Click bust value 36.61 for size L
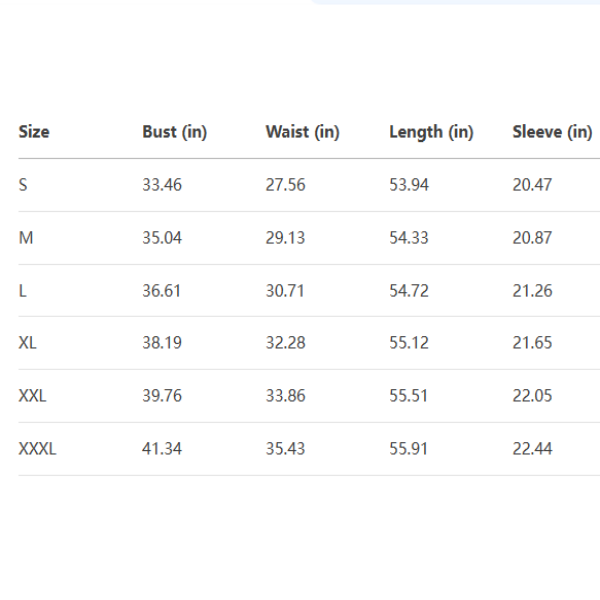Viewport: 600px width, 600px height. point(162,291)
